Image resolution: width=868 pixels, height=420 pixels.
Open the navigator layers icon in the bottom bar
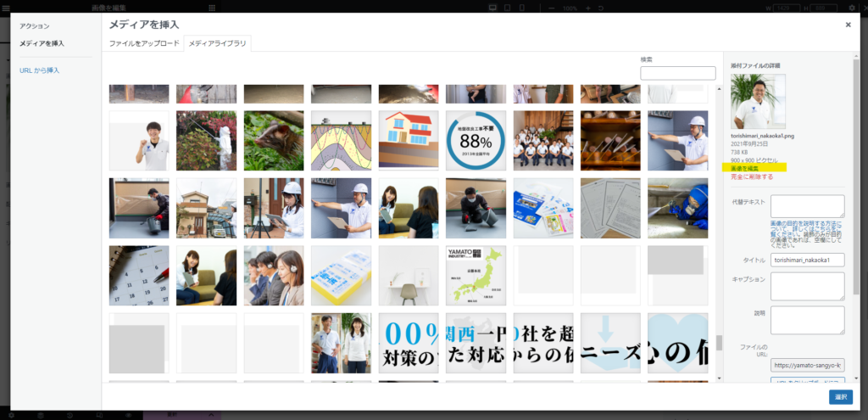[41, 415]
